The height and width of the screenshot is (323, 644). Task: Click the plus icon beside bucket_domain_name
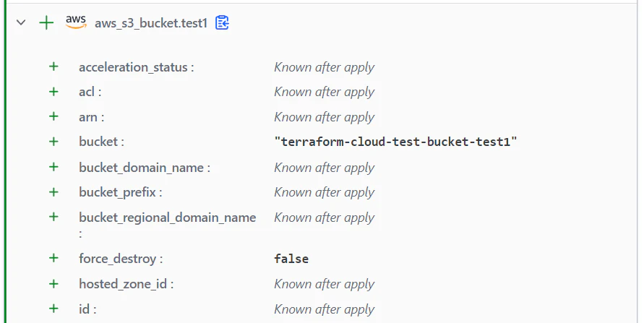point(53,167)
